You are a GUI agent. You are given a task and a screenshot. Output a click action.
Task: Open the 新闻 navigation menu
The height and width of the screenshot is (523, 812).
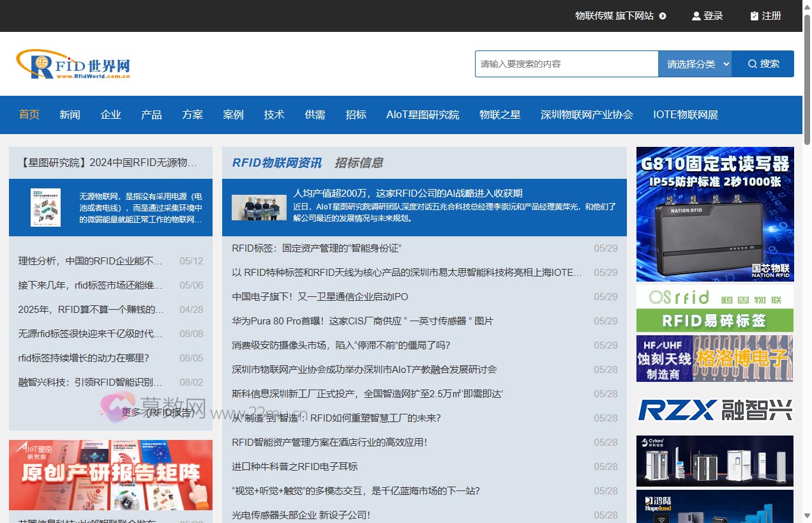[70, 115]
